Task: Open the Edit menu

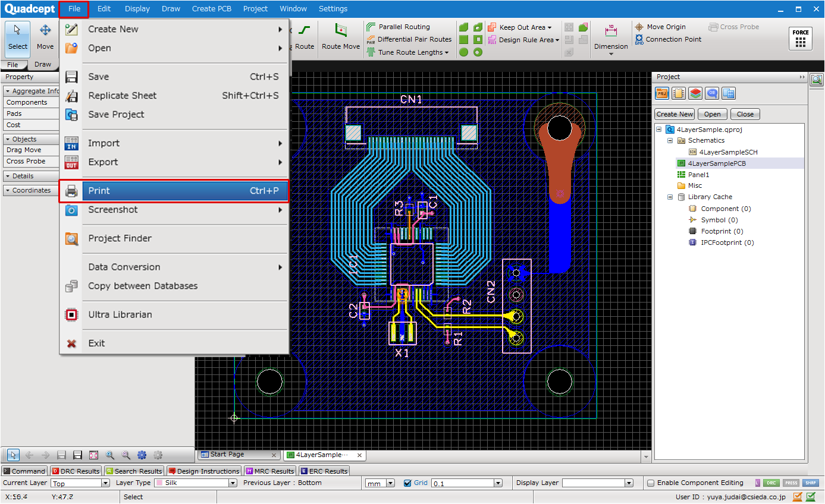Action: (x=104, y=9)
